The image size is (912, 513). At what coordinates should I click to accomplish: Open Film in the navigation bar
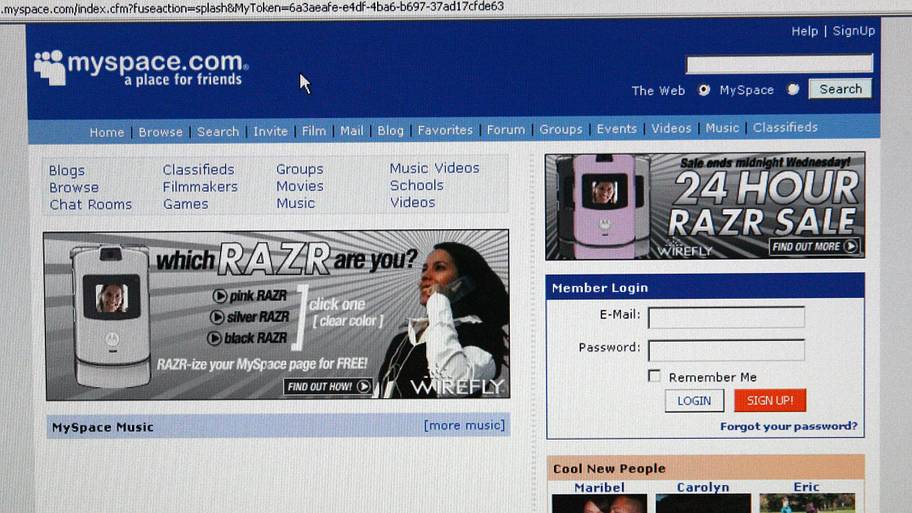(314, 131)
